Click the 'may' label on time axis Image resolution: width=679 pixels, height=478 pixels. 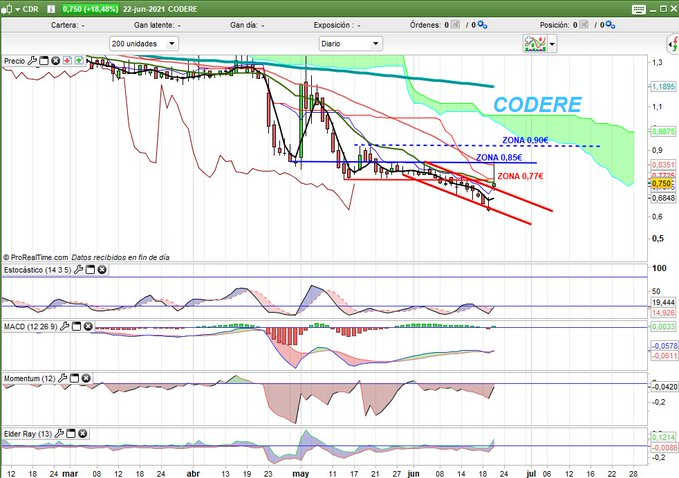point(301,474)
